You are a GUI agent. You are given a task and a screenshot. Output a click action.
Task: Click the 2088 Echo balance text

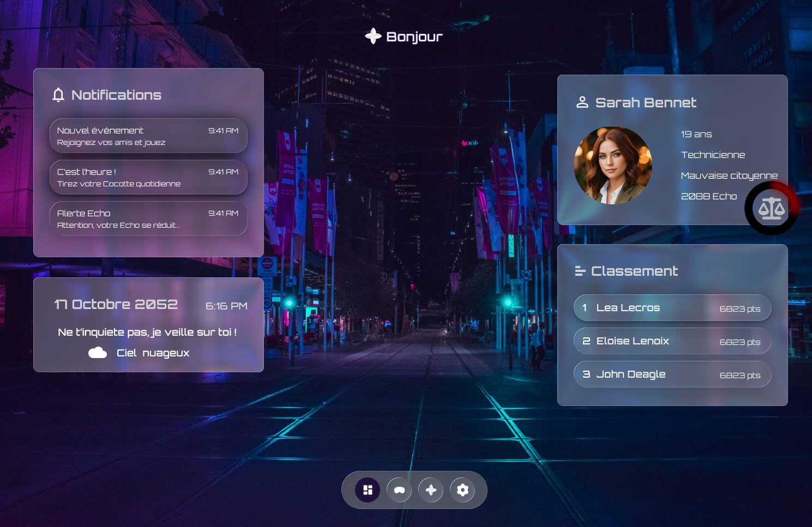point(708,196)
